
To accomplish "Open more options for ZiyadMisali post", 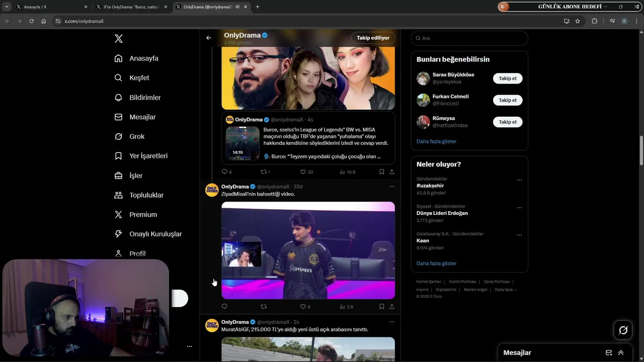I will (391, 187).
